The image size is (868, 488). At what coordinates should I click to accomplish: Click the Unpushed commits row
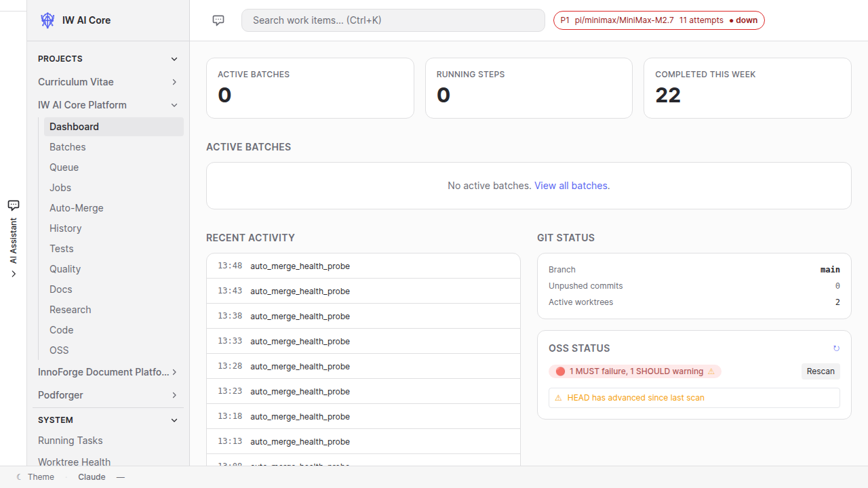click(x=694, y=286)
